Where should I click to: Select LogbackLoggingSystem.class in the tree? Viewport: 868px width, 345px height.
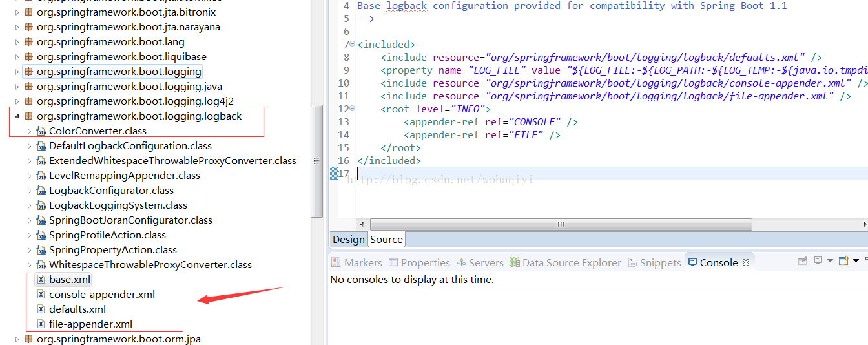tap(118, 205)
